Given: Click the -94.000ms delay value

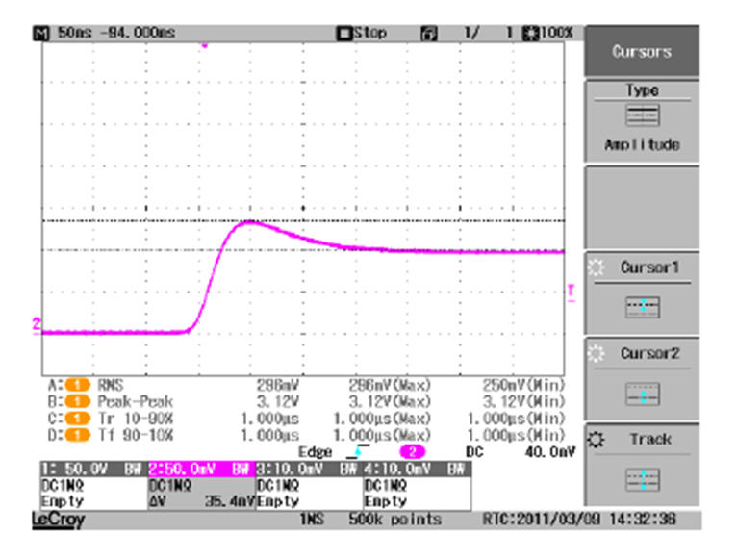Looking at the screenshot, I should click(138, 33).
